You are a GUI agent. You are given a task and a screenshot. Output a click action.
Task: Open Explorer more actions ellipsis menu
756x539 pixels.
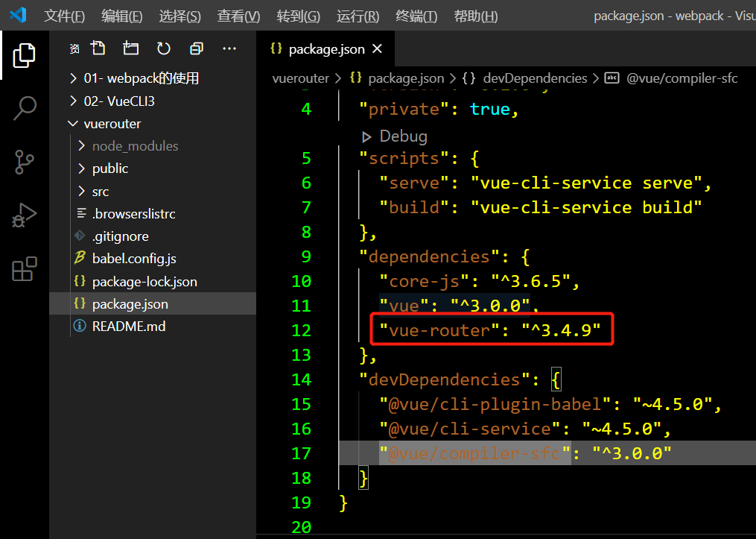point(229,48)
